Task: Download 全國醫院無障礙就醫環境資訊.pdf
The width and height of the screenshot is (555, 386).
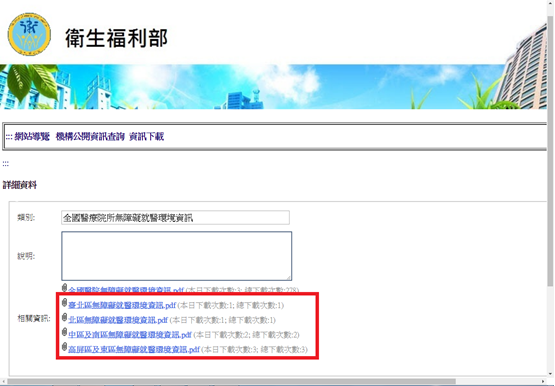Action: 126,290
